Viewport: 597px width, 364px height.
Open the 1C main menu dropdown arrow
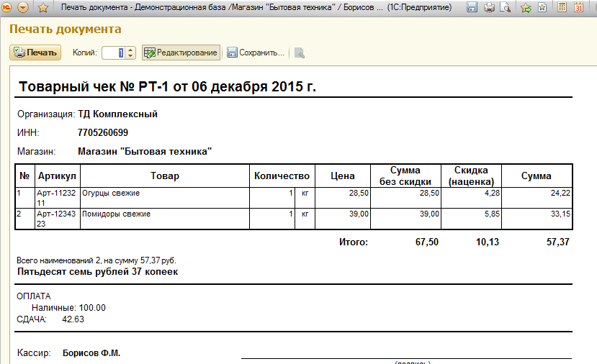[23, 7]
